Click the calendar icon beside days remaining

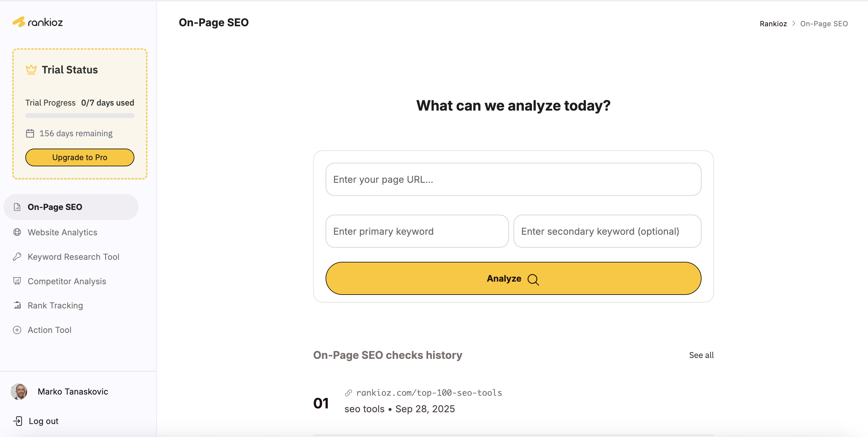coord(30,134)
